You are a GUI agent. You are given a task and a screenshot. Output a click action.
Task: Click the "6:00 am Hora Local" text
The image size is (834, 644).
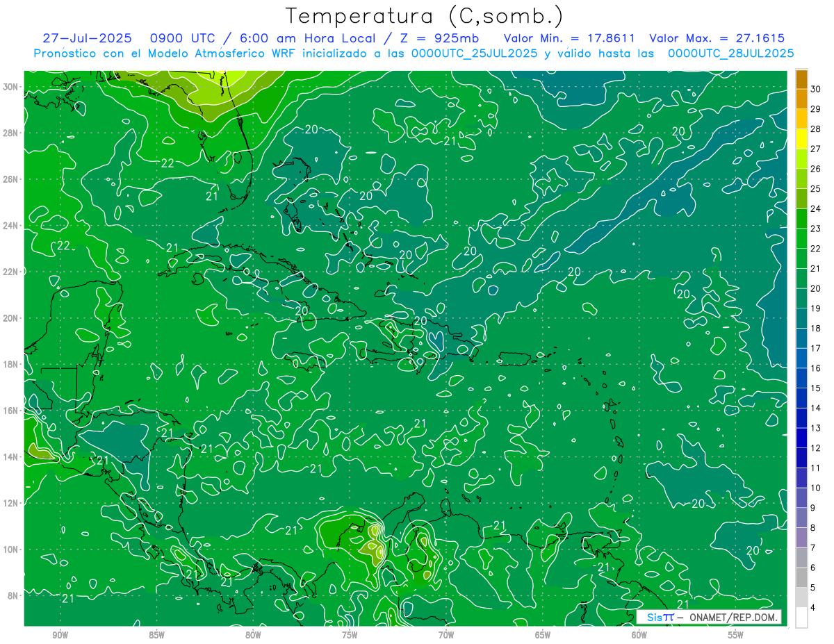tap(307, 38)
